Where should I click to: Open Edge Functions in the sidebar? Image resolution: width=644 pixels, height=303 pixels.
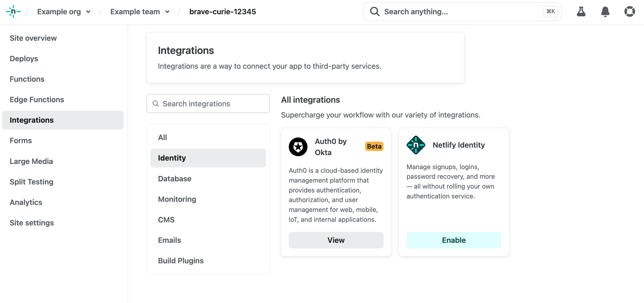(37, 100)
